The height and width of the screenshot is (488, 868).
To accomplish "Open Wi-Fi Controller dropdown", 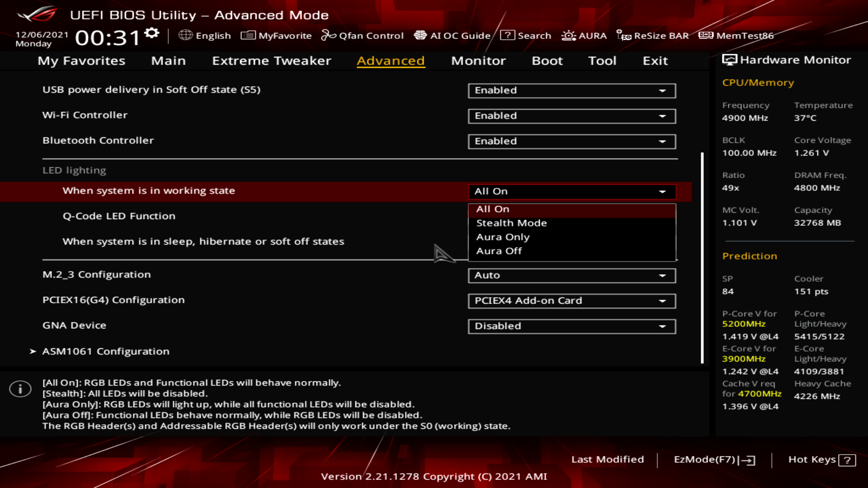I will coord(571,116).
